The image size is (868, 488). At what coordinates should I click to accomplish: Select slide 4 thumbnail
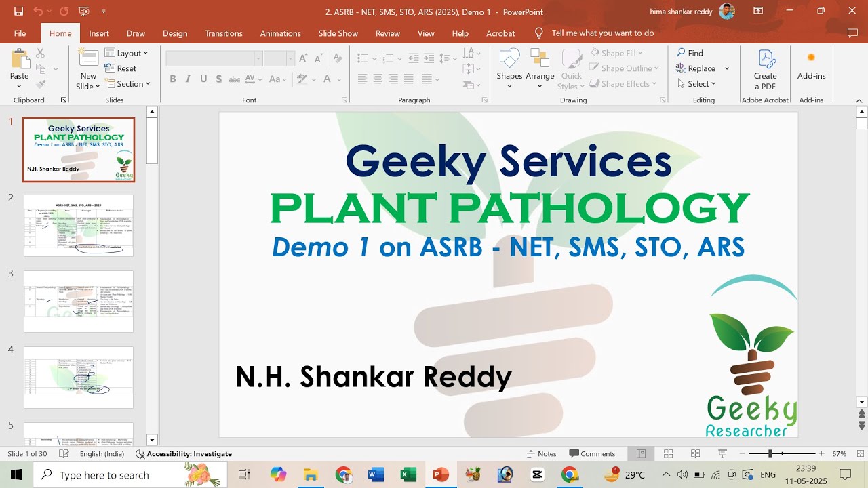point(79,378)
